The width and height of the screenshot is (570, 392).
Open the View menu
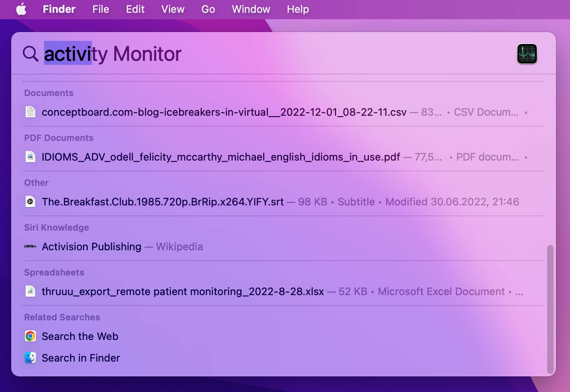(x=173, y=9)
